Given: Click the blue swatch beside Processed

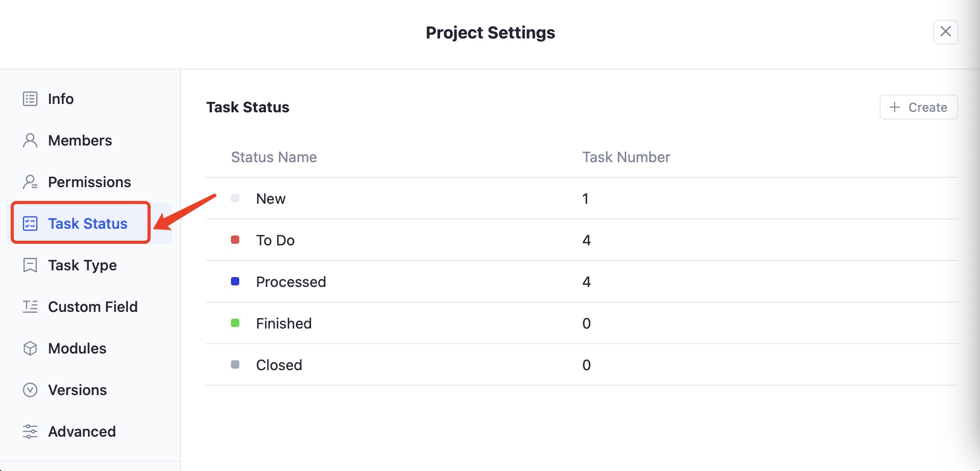Looking at the screenshot, I should pyautogui.click(x=235, y=281).
